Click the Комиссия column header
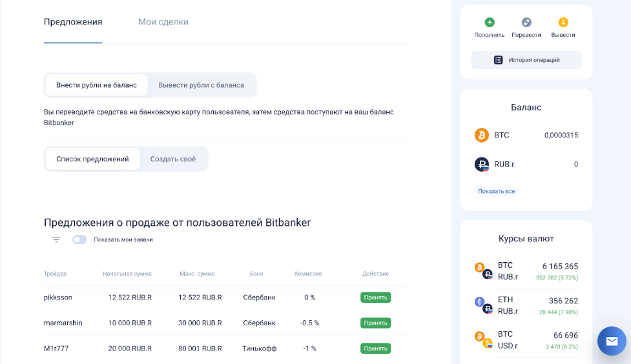 308,274
